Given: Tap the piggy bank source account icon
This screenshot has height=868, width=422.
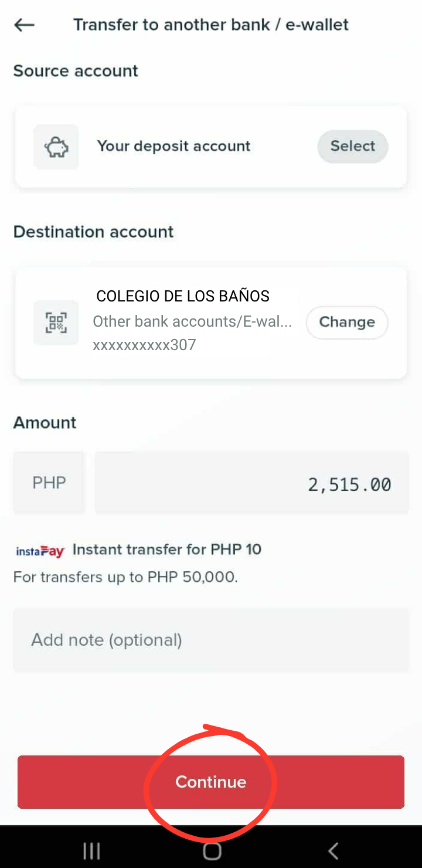Looking at the screenshot, I should (56, 147).
